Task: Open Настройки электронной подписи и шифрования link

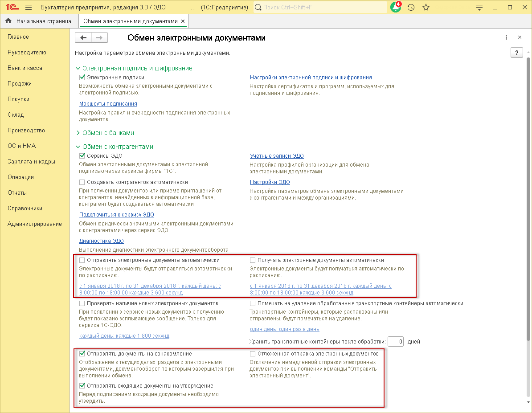Action: click(311, 78)
